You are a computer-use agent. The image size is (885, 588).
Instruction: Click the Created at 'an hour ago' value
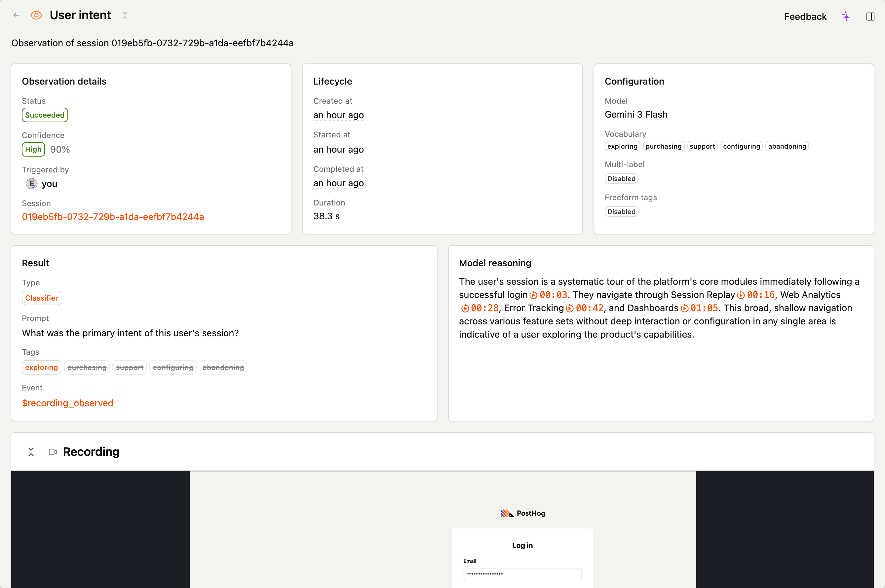click(x=338, y=115)
